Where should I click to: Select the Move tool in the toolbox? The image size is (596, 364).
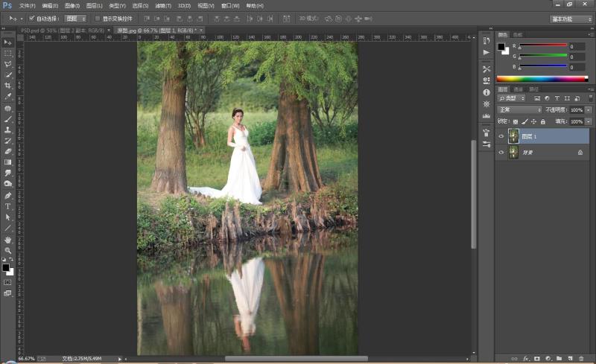point(7,42)
